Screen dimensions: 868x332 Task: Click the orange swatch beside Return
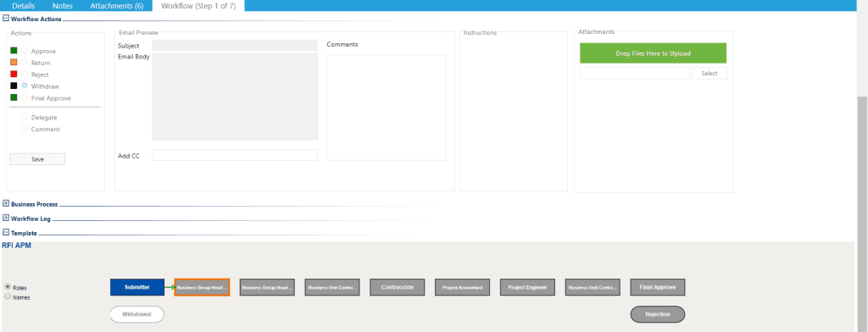point(14,63)
